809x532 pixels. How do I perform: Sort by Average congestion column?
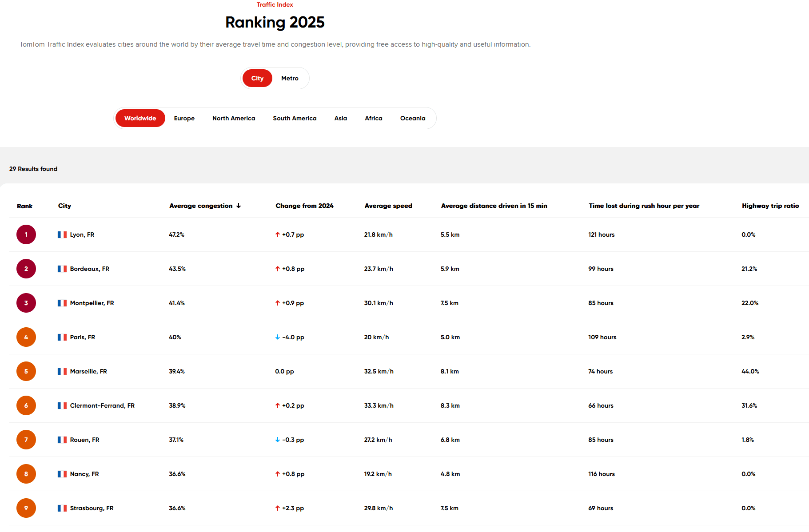(x=201, y=206)
